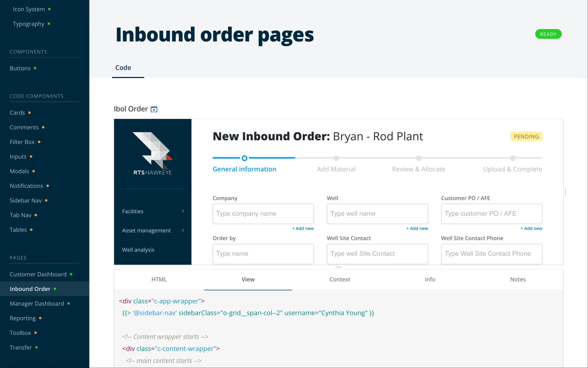588x368 pixels.
Task: Switch to the Notes tab
Action: 518,279
